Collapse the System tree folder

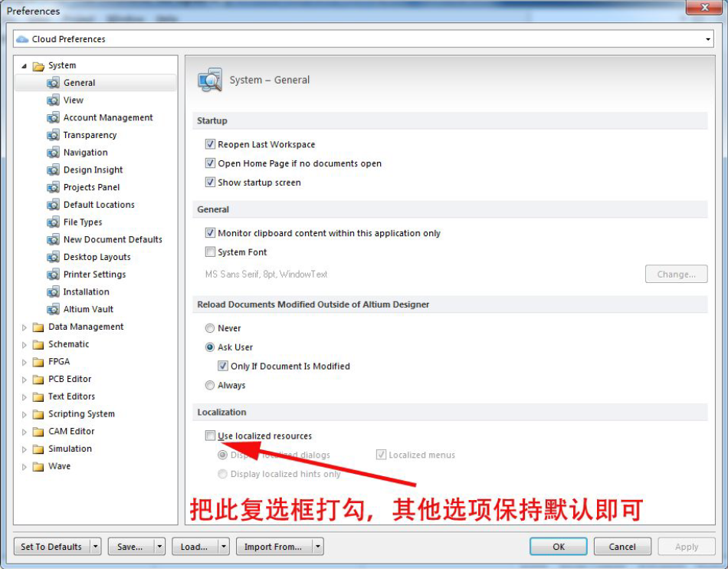coord(25,66)
